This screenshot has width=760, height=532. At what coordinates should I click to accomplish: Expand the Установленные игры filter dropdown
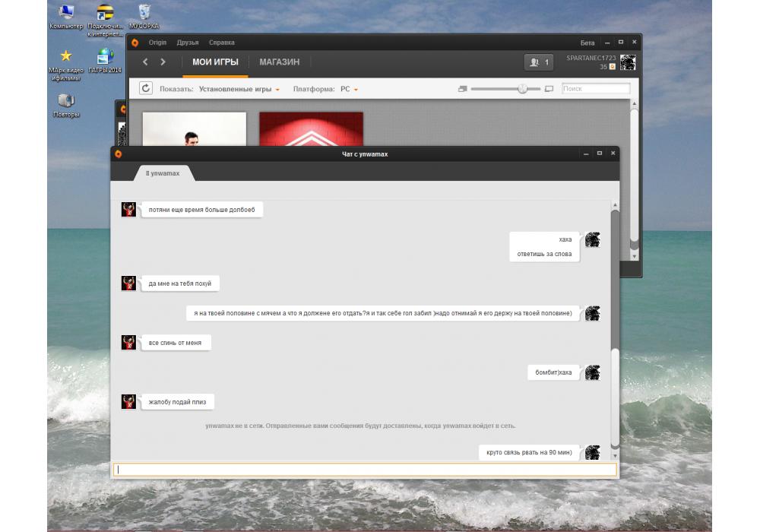point(239,89)
